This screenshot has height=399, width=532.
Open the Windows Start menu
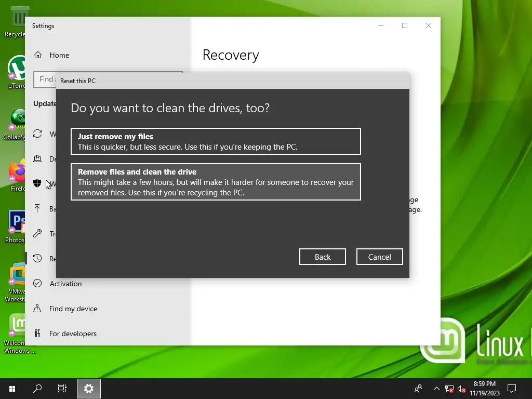coord(12,389)
